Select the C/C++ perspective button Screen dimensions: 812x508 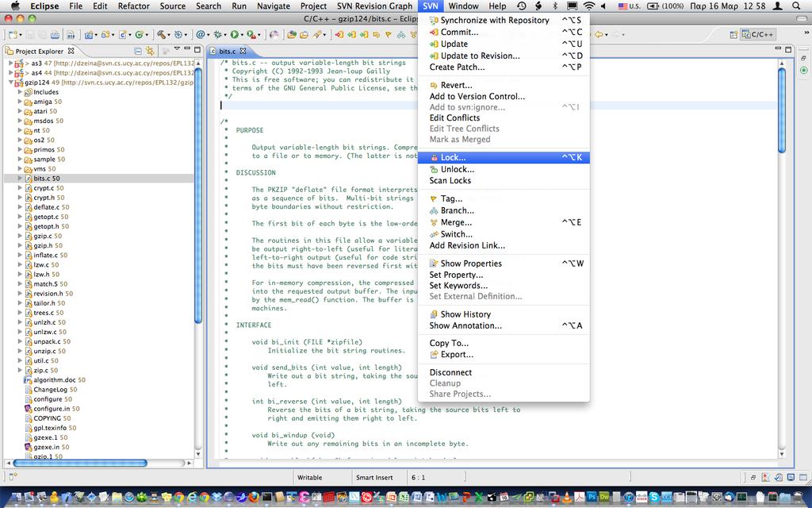[x=757, y=35]
